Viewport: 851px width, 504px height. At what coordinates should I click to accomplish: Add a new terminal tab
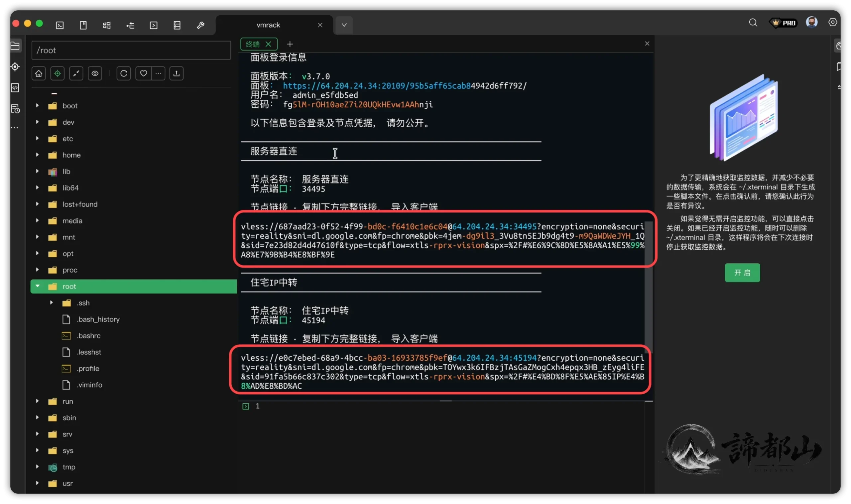[290, 44]
